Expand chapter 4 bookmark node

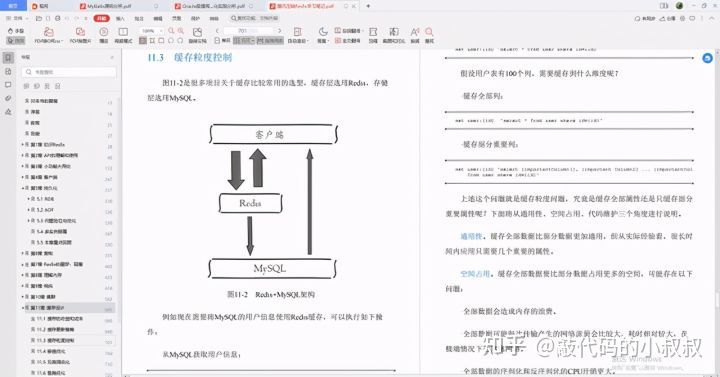pos(22,177)
